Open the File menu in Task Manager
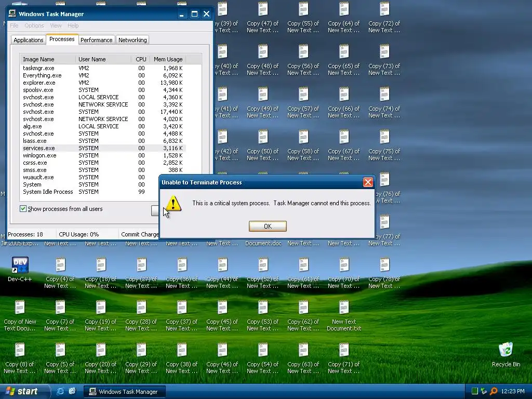Screen dimensions: 532x399 [14, 25]
